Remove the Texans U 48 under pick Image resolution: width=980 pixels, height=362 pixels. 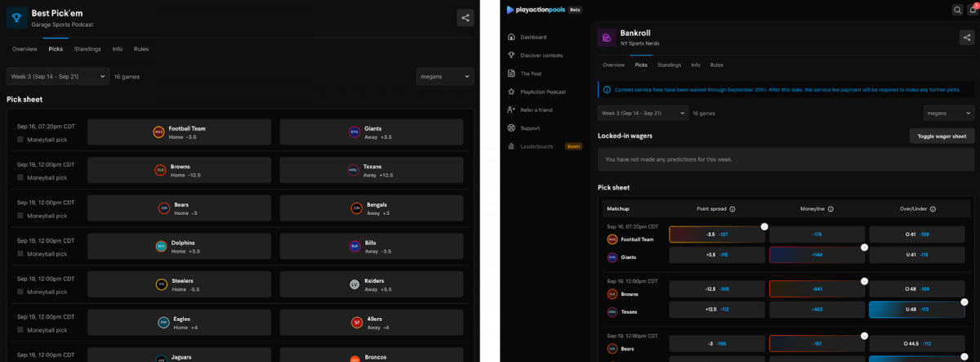pyautogui.click(x=964, y=302)
